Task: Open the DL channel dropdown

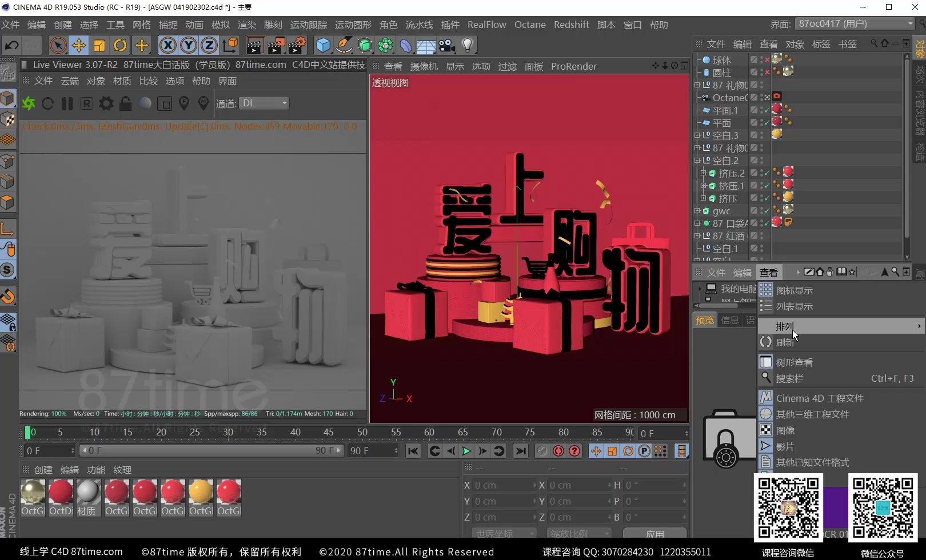Action: pos(264,103)
